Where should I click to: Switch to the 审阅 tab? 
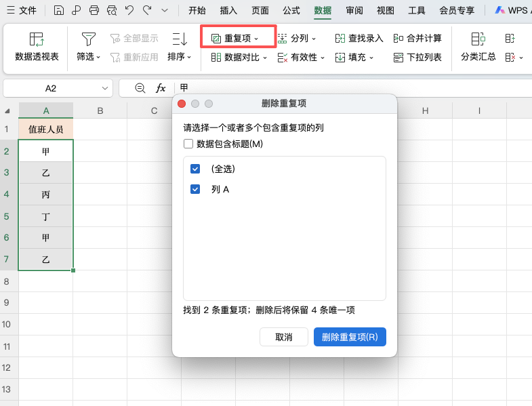(354, 11)
